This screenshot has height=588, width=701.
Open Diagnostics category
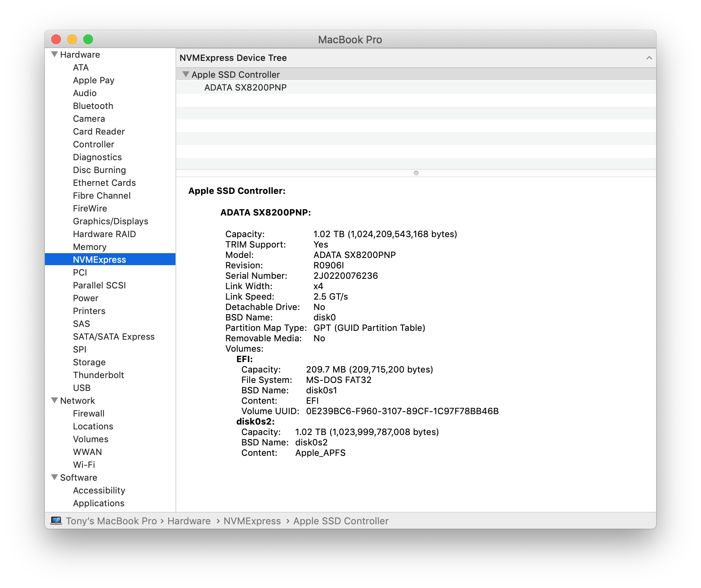coord(97,157)
